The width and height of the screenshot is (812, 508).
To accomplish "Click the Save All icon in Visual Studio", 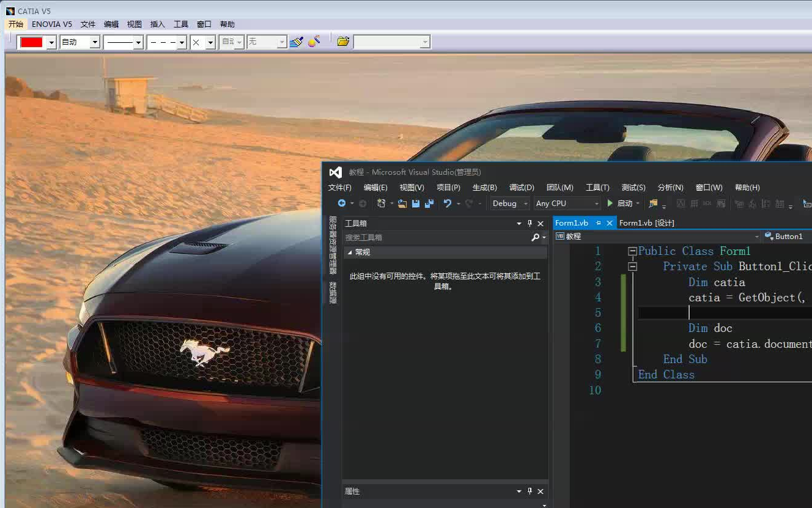I will pyautogui.click(x=429, y=203).
